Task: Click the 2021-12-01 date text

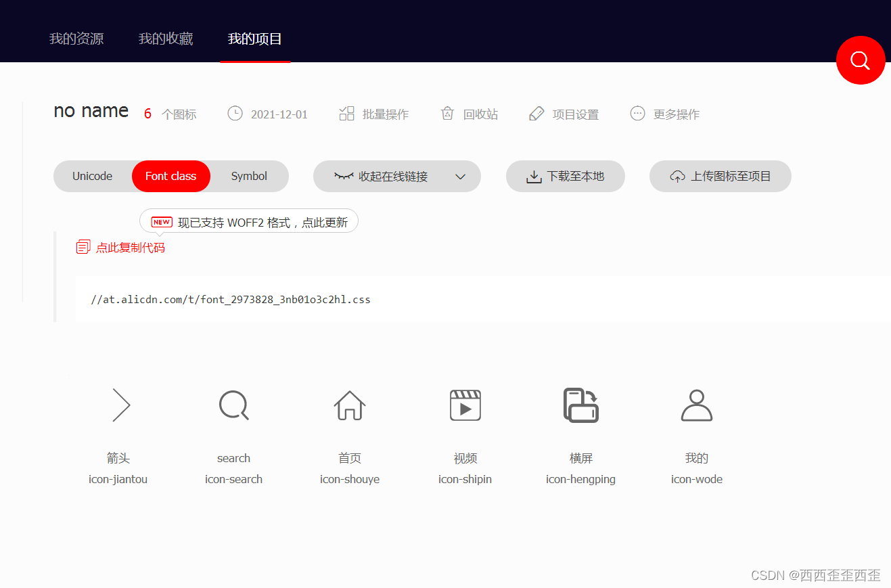Action: click(x=279, y=114)
